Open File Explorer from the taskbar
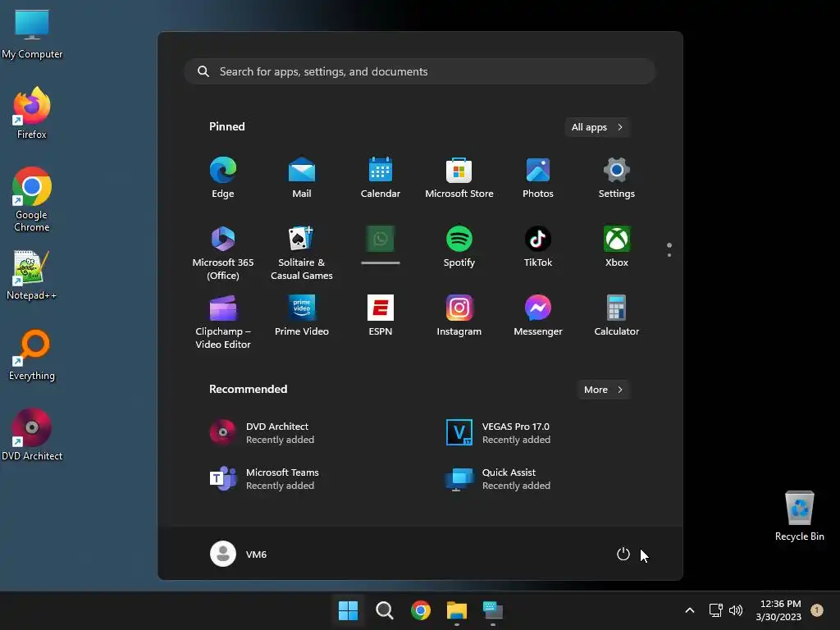Screen dimensions: 840x630 456,610
